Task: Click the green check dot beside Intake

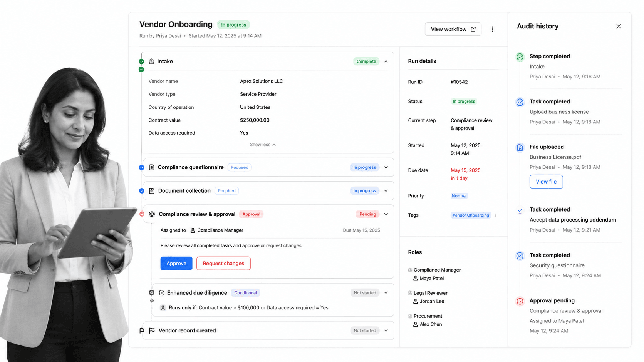Action: click(141, 62)
